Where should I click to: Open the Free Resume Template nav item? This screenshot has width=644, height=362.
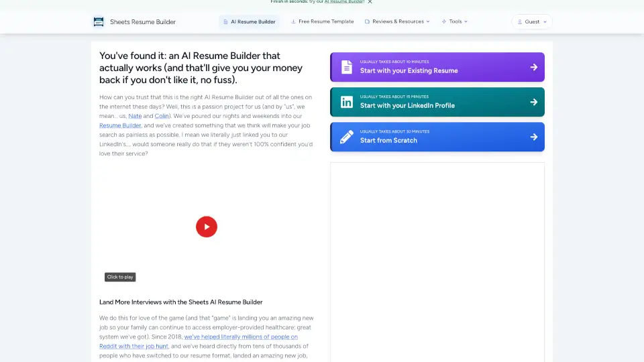tap(322, 21)
